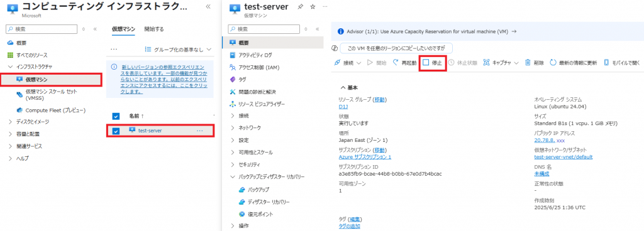Screen dimensions: 644x231
Task: Open the キャプチャ (Capture) dropdown
Action: pos(501,63)
